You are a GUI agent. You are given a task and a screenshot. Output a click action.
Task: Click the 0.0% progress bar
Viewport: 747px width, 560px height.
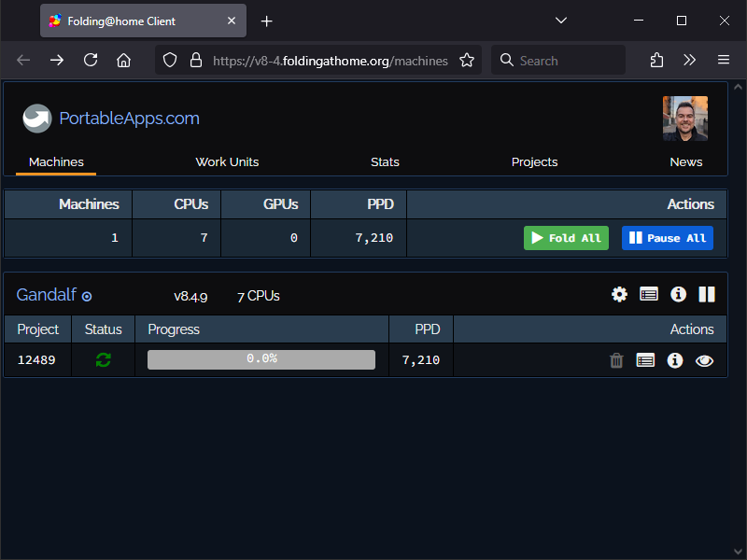coord(261,359)
